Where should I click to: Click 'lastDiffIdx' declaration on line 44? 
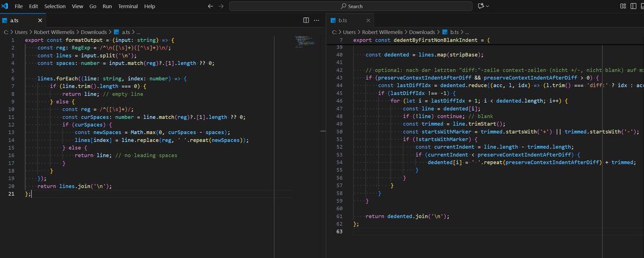click(413, 85)
